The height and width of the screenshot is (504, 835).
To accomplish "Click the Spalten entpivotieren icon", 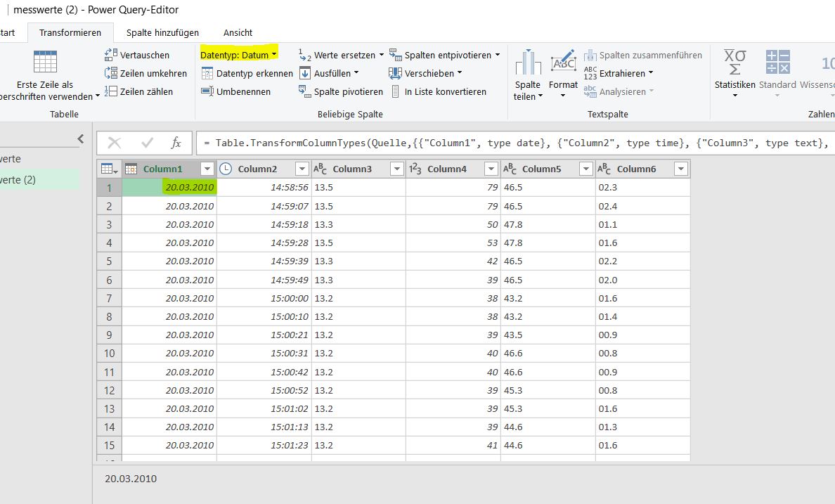I will point(395,55).
